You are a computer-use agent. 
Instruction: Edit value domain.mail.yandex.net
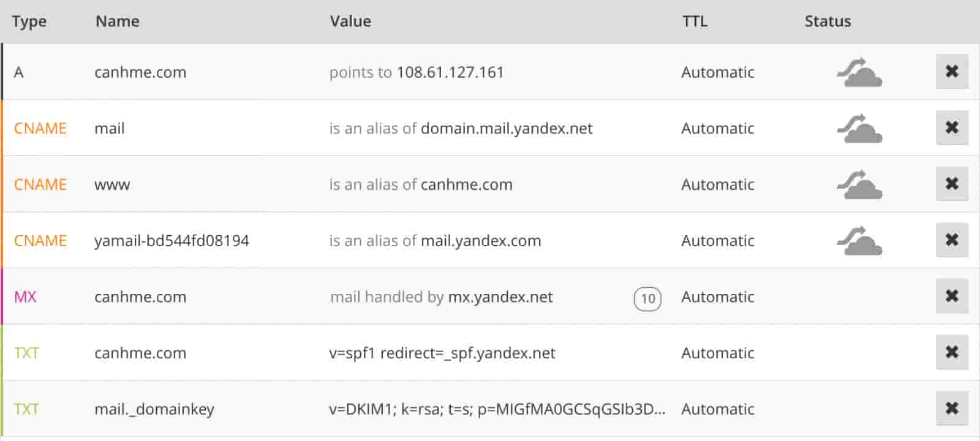point(507,129)
